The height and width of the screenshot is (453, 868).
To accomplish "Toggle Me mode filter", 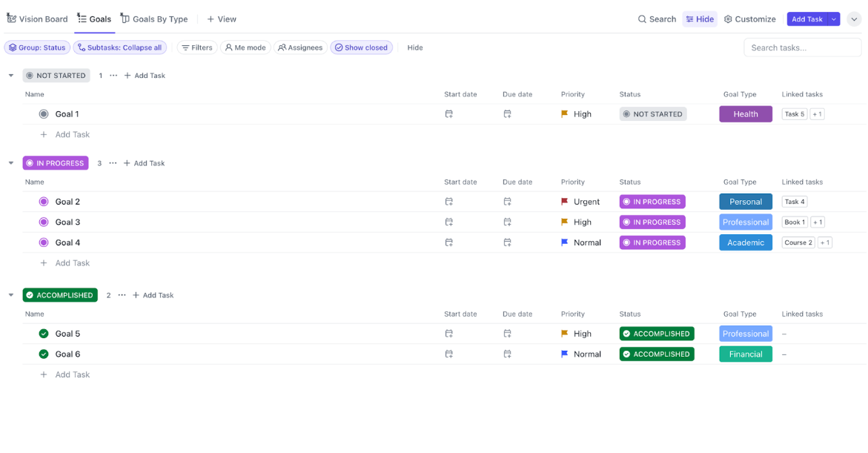I will (x=245, y=47).
